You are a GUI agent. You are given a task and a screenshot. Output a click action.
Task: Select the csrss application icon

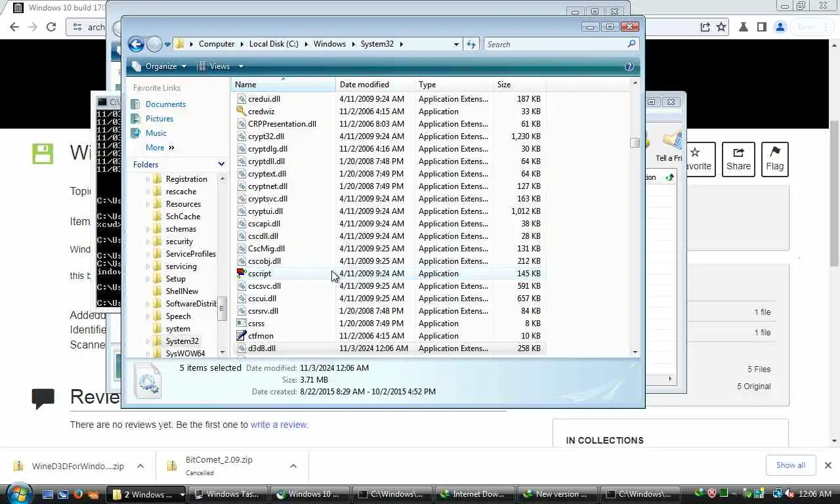coord(241,324)
